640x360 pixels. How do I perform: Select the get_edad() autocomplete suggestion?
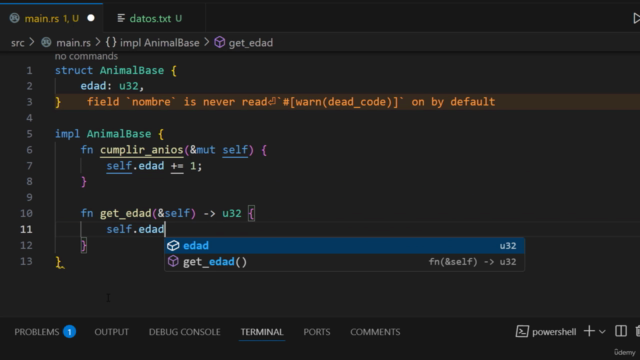coord(344,262)
